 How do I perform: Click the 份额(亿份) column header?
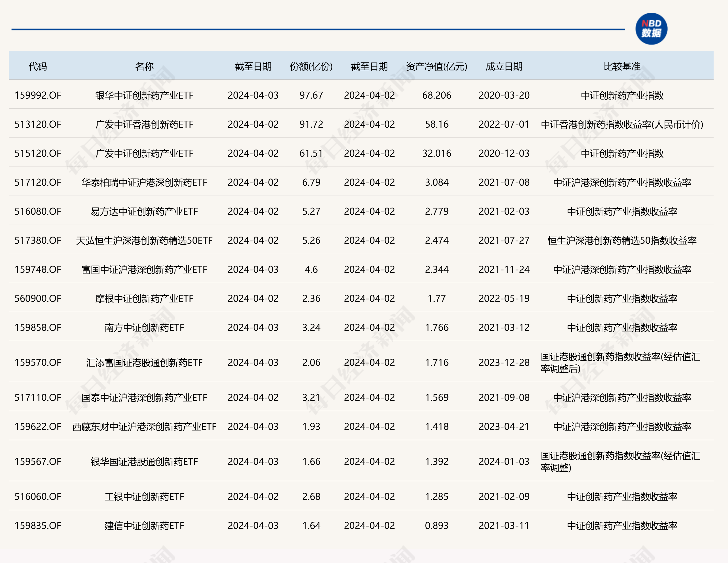coord(311,66)
